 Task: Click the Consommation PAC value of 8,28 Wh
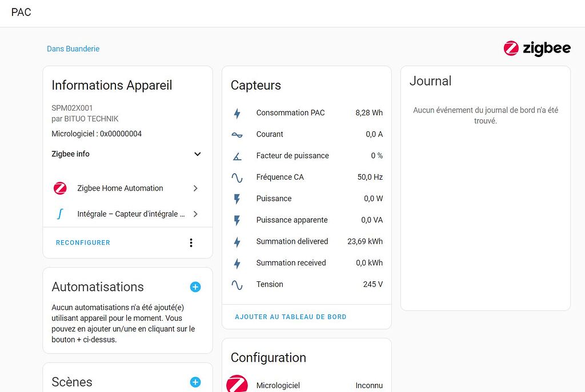[368, 113]
